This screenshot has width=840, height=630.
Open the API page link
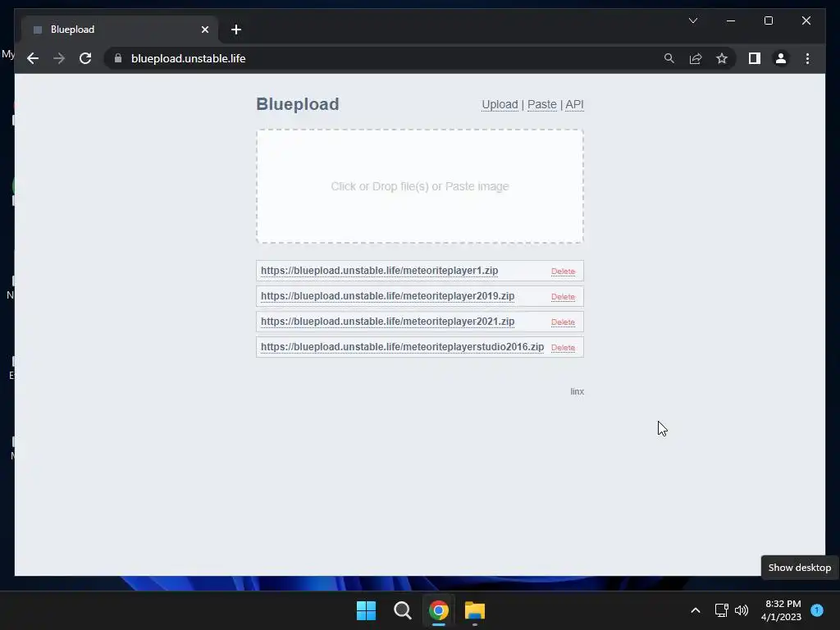point(574,104)
